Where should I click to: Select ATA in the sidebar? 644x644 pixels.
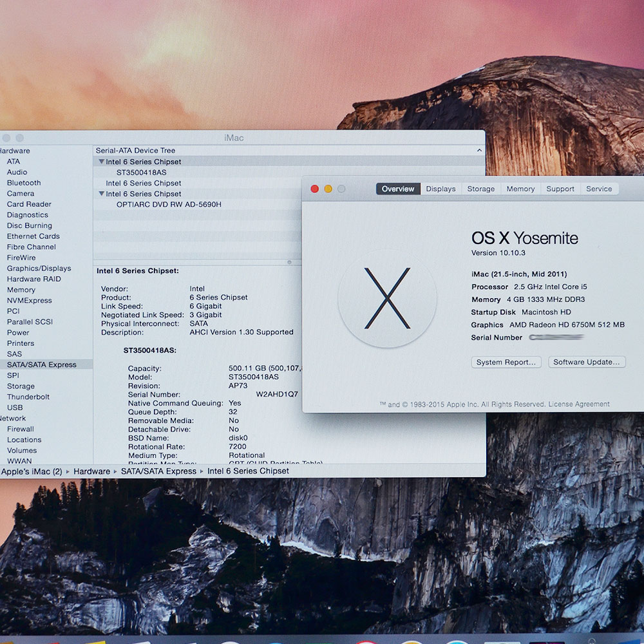(13, 162)
